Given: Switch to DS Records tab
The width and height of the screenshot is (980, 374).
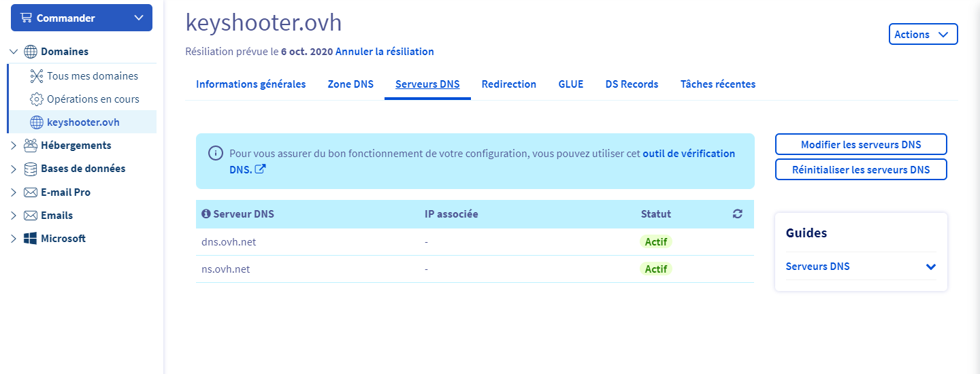Looking at the screenshot, I should 632,84.
